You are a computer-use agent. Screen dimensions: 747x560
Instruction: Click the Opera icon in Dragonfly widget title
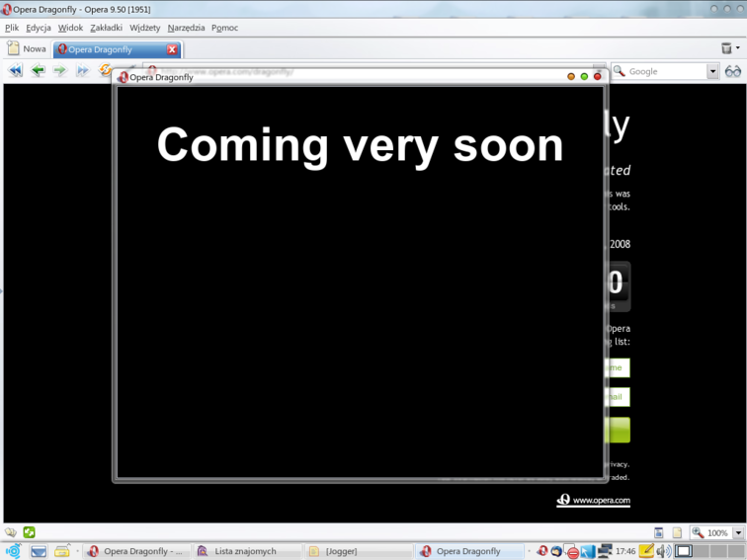(x=123, y=77)
